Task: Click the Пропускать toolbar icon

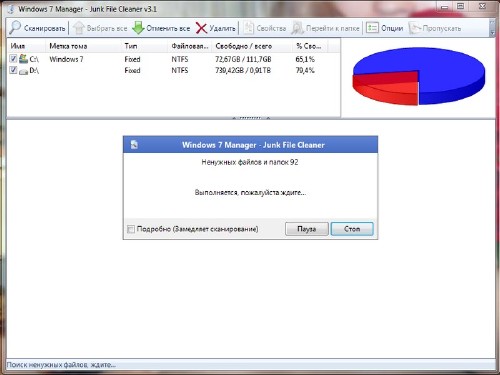Action: click(x=415, y=28)
